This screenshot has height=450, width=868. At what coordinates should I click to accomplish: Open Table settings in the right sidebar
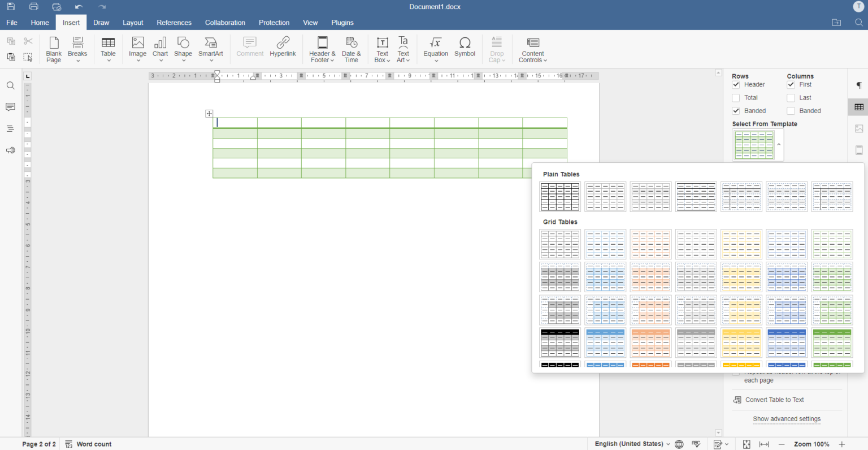[x=859, y=107]
